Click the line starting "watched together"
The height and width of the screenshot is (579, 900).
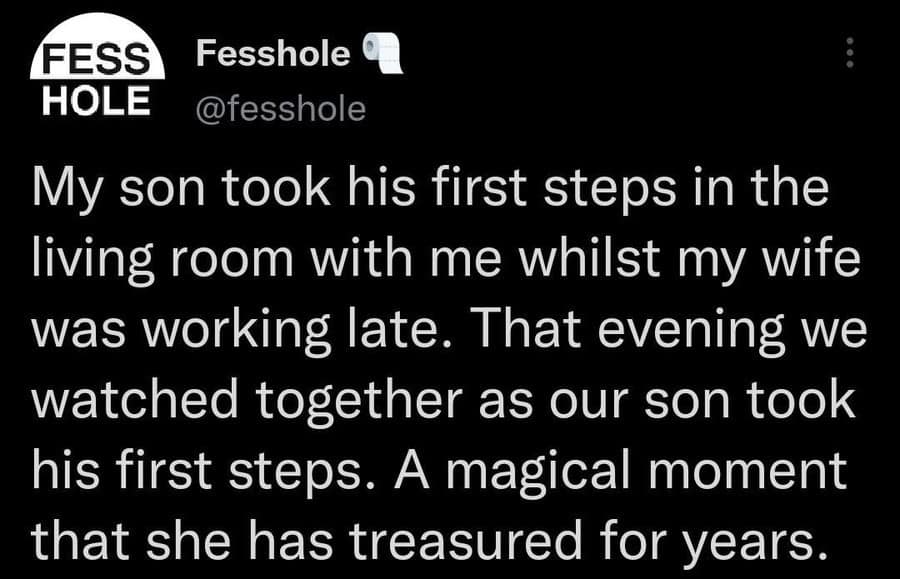[444, 401]
